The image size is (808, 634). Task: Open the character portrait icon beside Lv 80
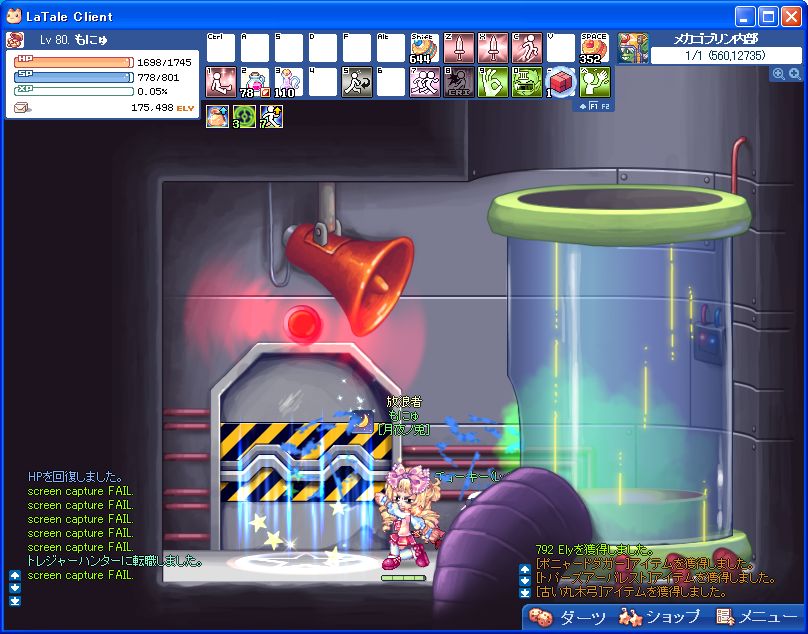[x=14, y=40]
